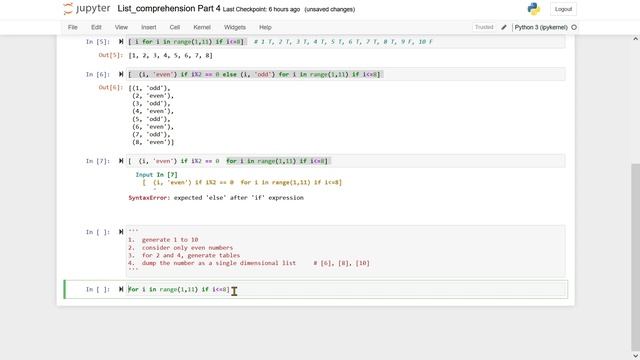
Task: Click Python 3 (ipykernel) kernel name
Action: coord(541,27)
